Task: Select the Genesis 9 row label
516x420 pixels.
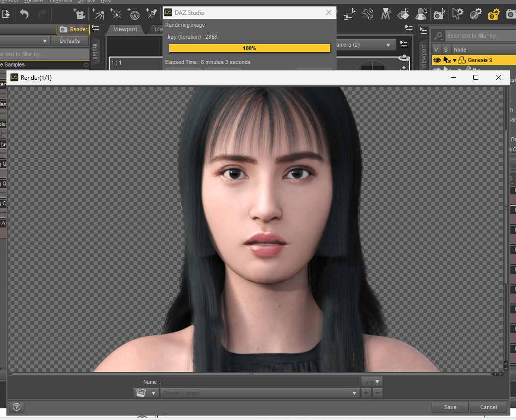Action: point(480,60)
